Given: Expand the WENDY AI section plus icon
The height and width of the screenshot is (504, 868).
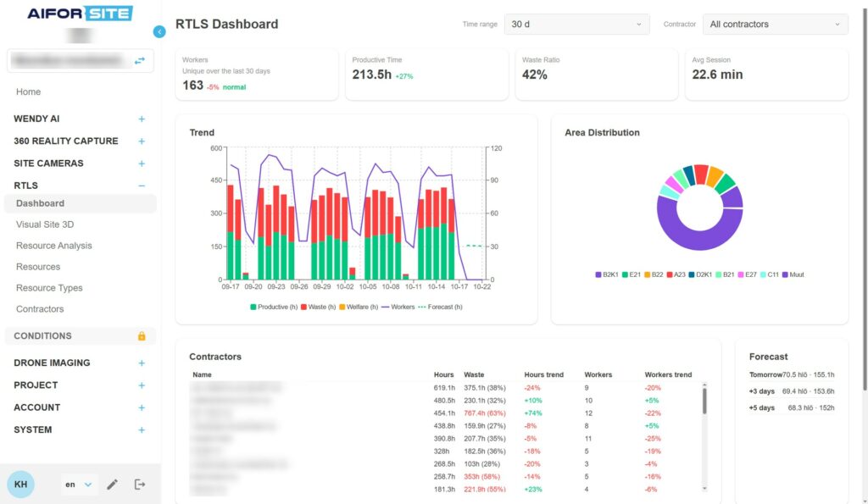Looking at the screenshot, I should point(142,119).
